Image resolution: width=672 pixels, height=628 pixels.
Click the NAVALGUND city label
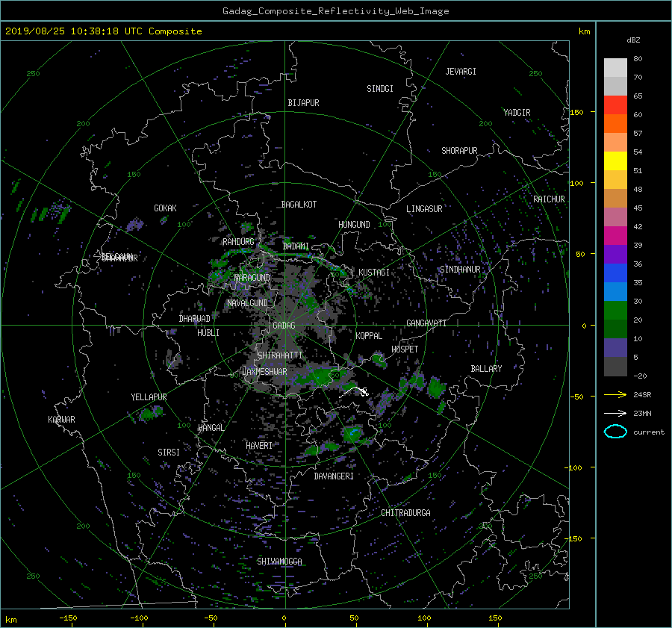(247, 303)
